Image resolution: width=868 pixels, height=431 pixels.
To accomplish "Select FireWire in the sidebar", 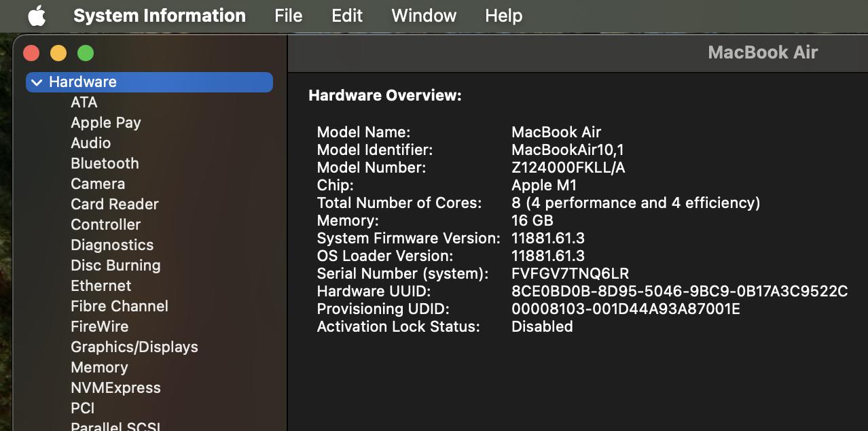I will [100, 327].
